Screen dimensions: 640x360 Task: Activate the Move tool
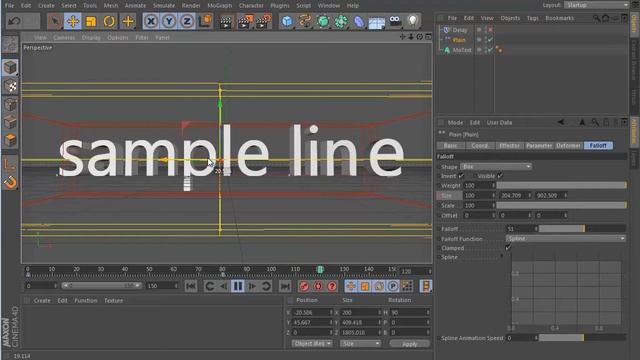point(72,21)
